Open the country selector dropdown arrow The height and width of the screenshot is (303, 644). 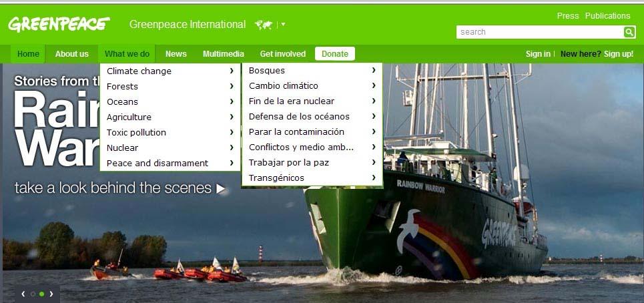[x=283, y=25]
